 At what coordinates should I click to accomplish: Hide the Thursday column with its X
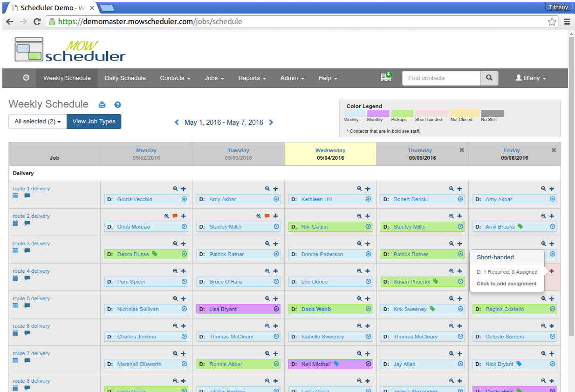462,150
